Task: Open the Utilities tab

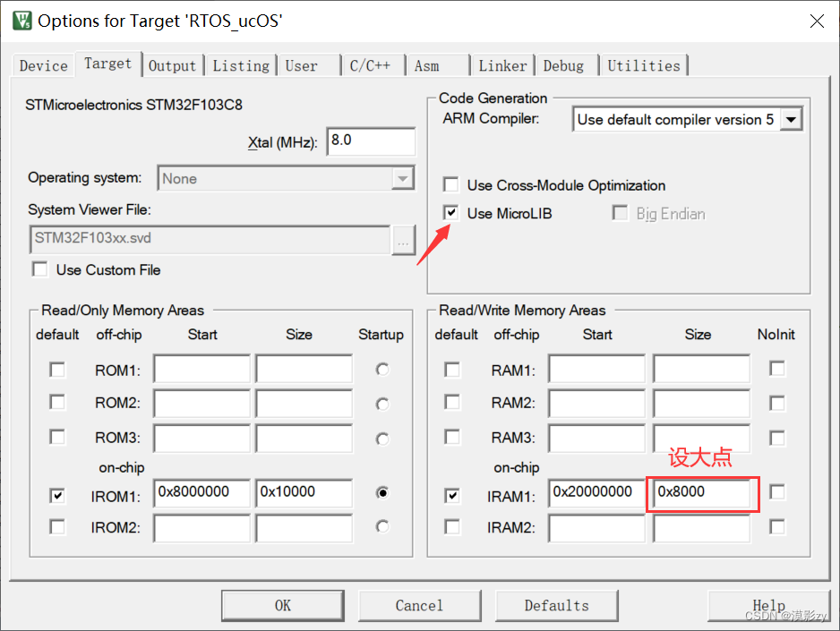Action: (x=644, y=66)
